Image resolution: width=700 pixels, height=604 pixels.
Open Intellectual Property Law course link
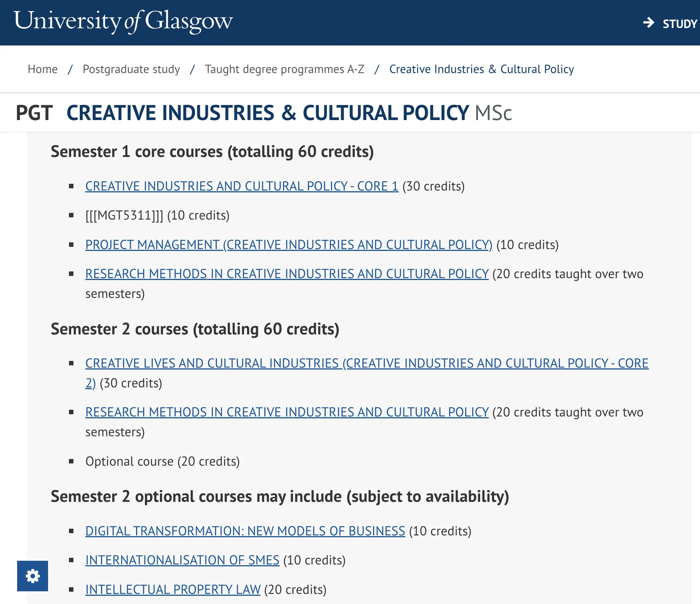[173, 589]
